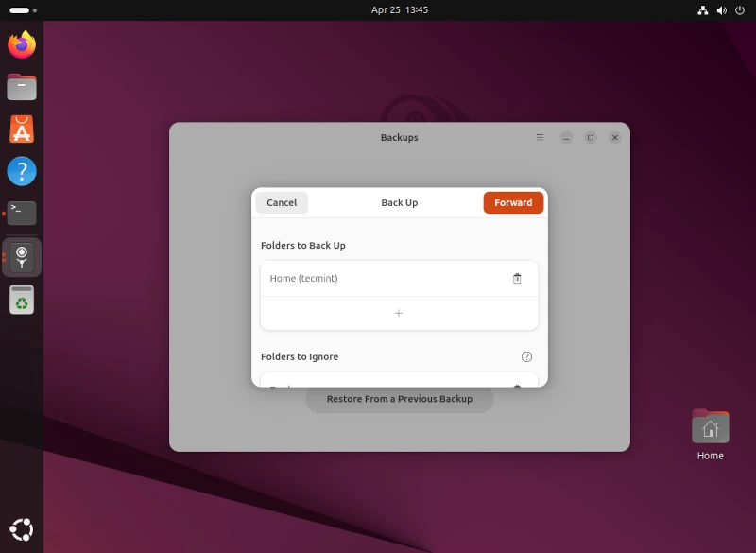The width and height of the screenshot is (756, 553).
Task: Click Restore From a Previous Backup
Action: [x=399, y=399]
